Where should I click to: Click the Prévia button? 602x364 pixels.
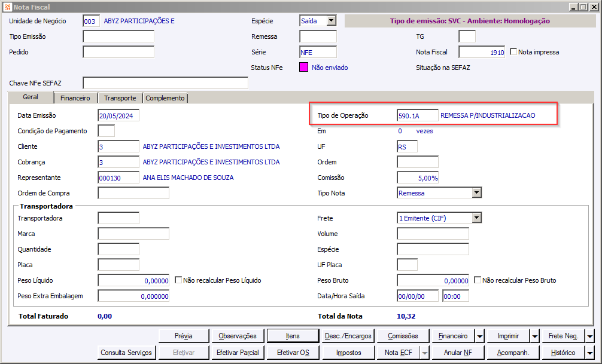[x=184, y=336]
